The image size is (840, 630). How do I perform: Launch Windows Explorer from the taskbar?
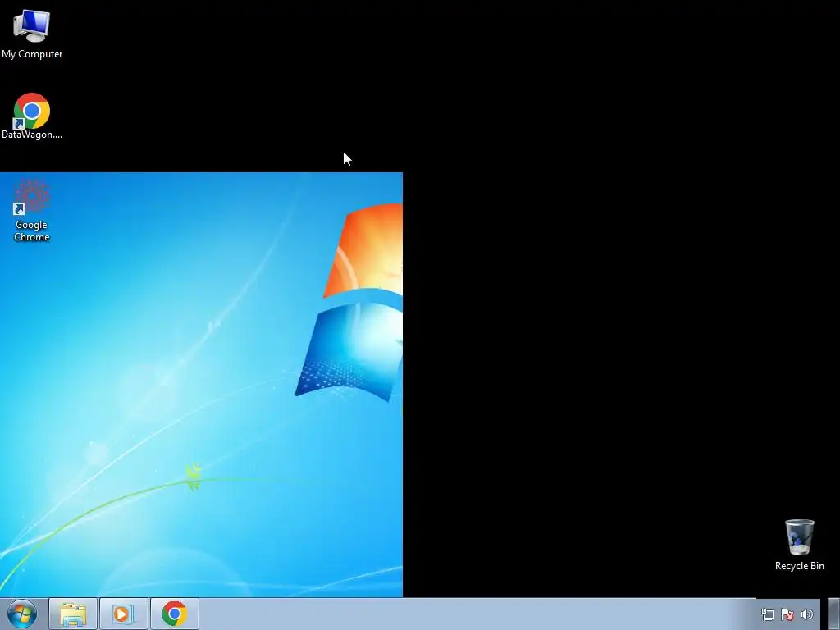pyautogui.click(x=73, y=614)
